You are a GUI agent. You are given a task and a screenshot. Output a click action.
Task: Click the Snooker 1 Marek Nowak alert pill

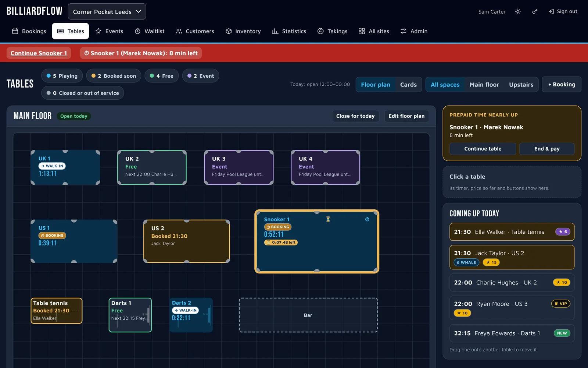coord(141,53)
